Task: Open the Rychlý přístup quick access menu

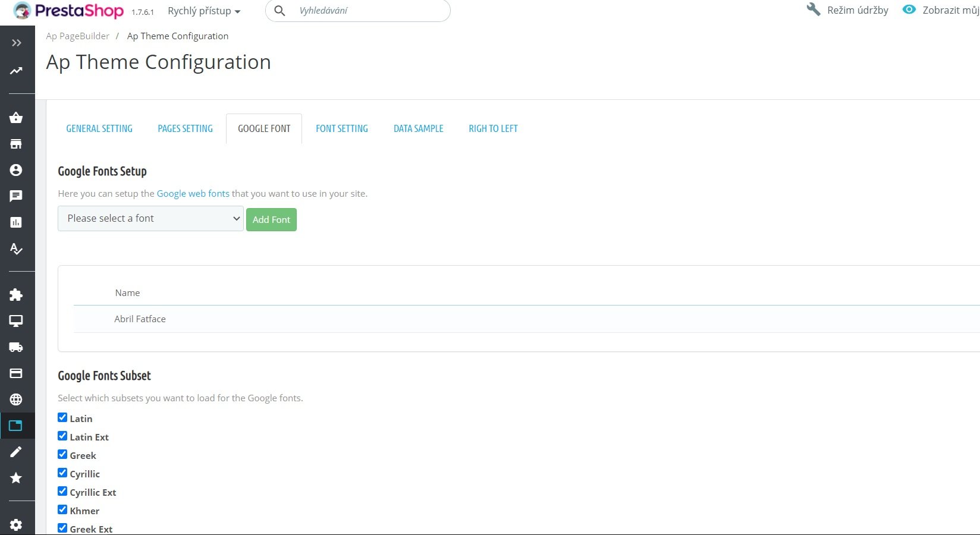Action: (x=204, y=11)
